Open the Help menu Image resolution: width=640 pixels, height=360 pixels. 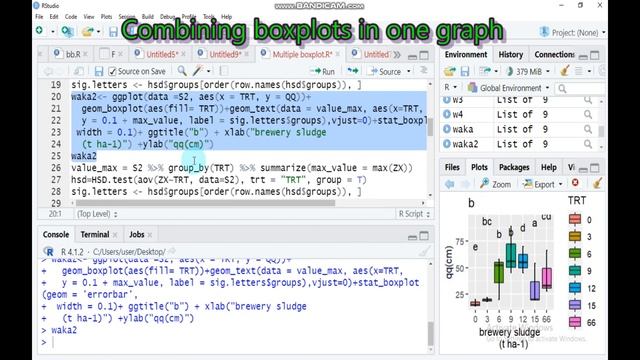pyautogui.click(x=226, y=17)
